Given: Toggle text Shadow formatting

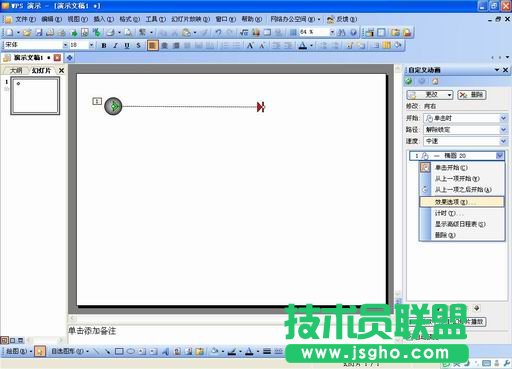Looking at the screenshot, I should pyautogui.click(x=138, y=45).
